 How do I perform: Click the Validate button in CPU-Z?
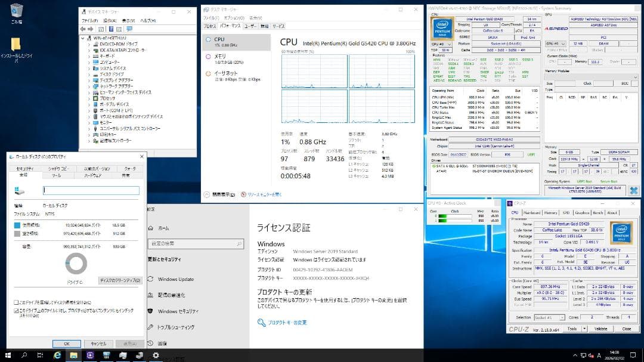click(602, 328)
